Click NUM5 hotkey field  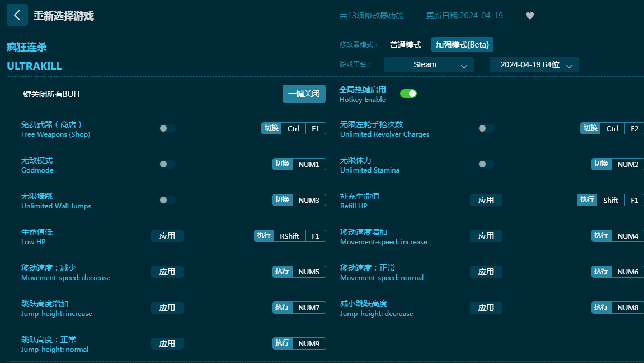(309, 271)
